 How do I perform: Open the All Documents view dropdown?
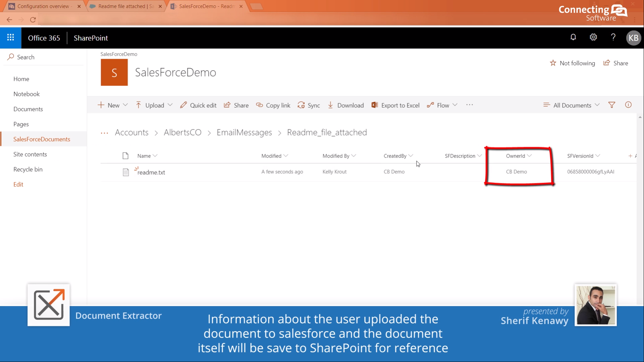571,105
